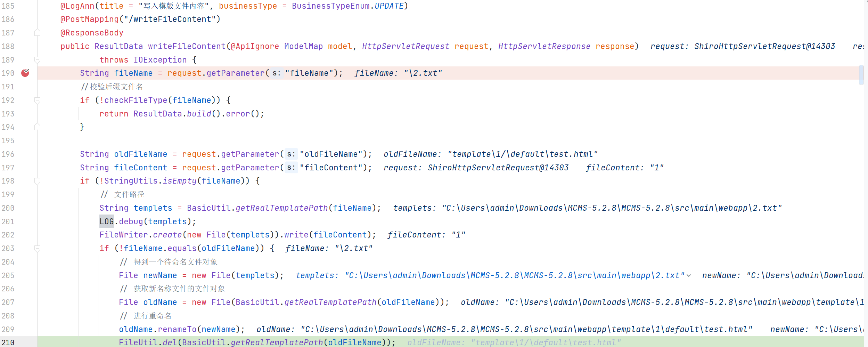Click inline oldFileName debug value on line 196
868x347 pixels.
pos(491,154)
